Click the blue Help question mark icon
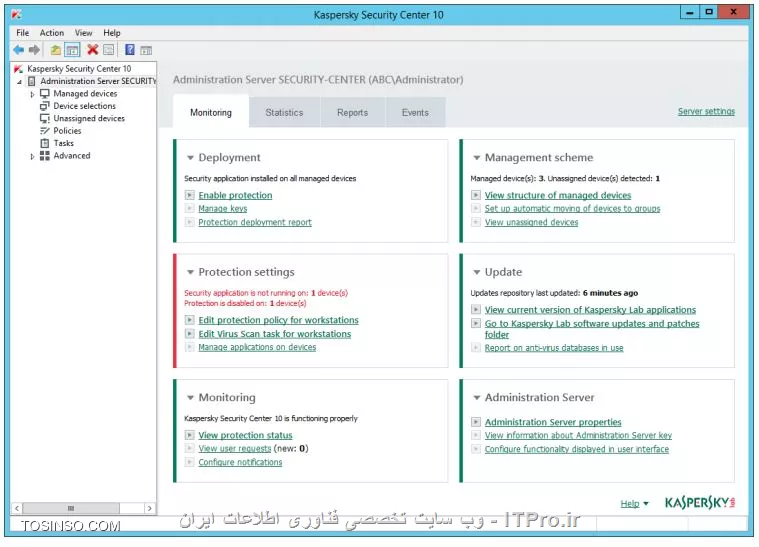The image size is (759, 547). (x=130, y=50)
